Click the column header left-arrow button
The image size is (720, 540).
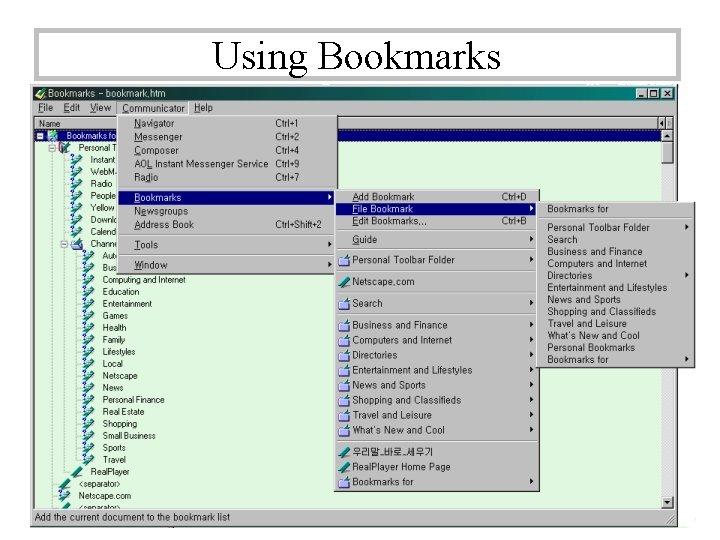click(x=662, y=123)
